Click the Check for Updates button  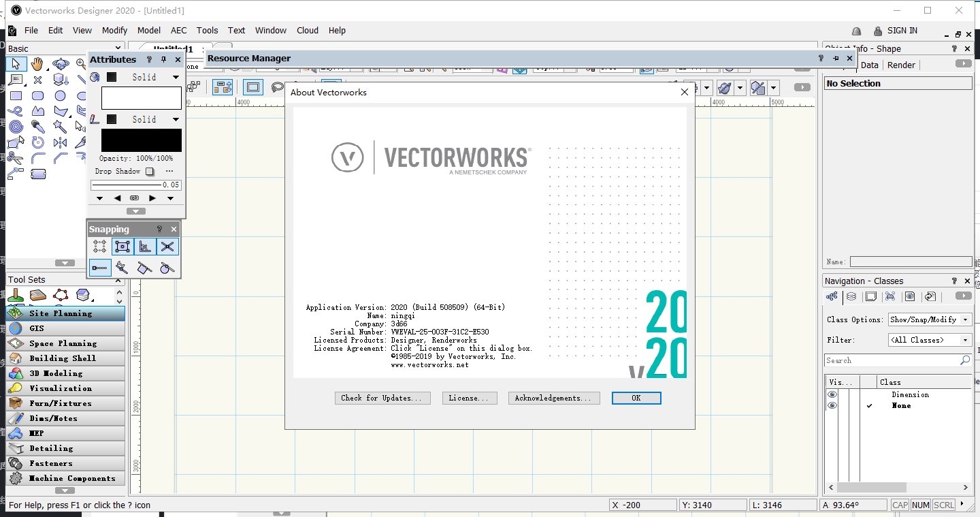[382, 398]
